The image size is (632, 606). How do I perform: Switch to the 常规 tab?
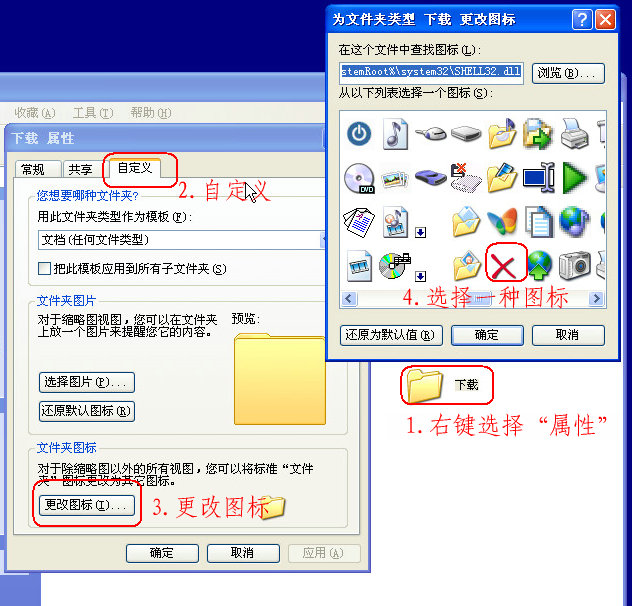pyautogui.click(x=38, y=169)
